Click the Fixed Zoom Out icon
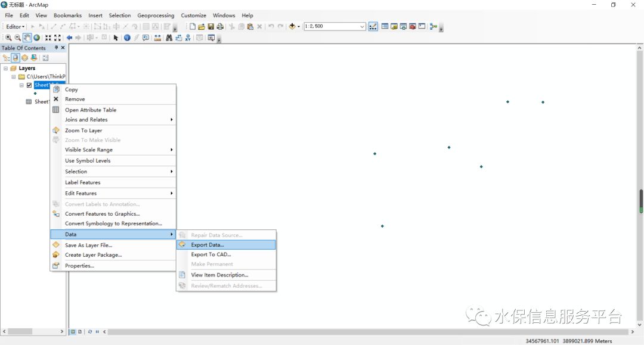The width and height of the screenshot is (644, 345). [x=57, y=38]
